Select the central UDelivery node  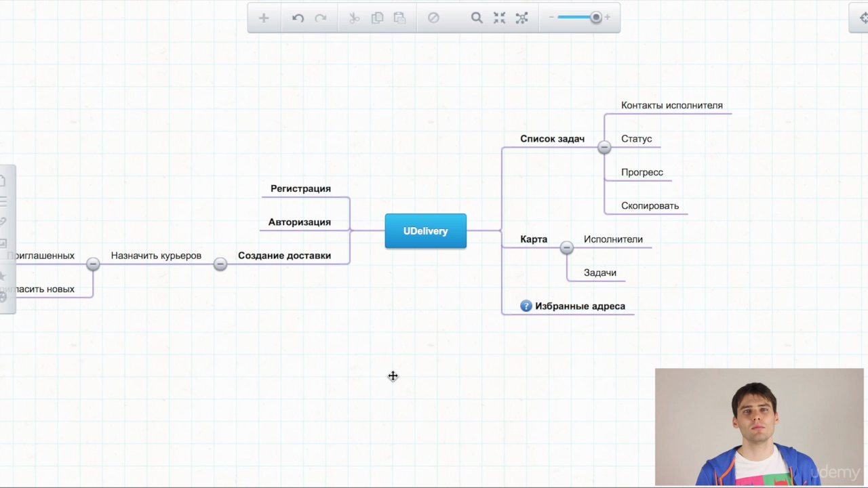coord(426,231)
